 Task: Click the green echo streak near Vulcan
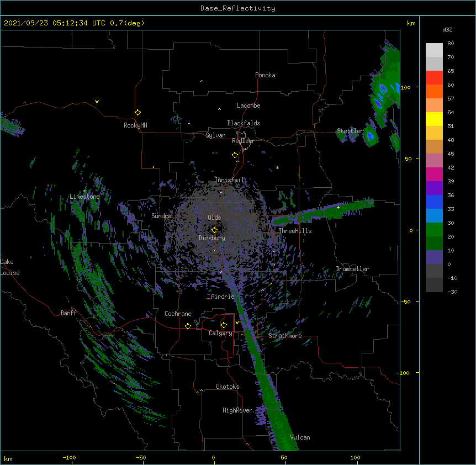tap(281, 425)
